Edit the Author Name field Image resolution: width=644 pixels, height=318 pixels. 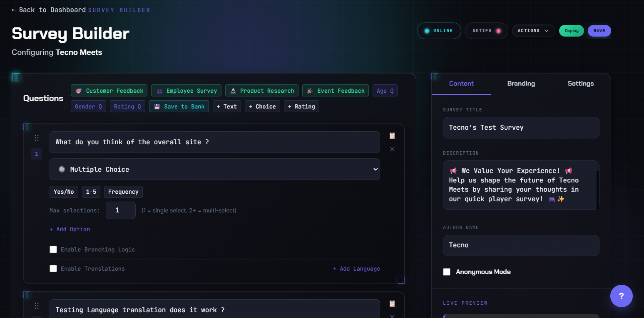click(x=521, y=245)
